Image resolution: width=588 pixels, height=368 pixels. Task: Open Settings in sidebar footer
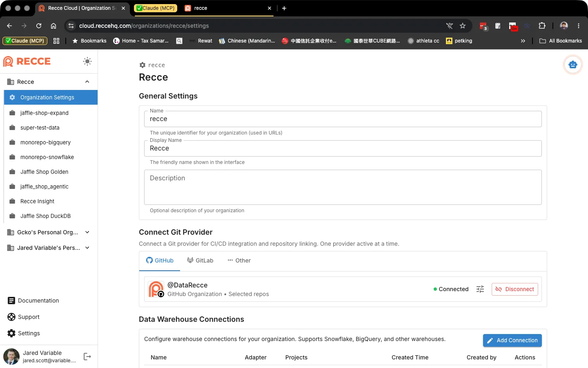tap(24, 333)
